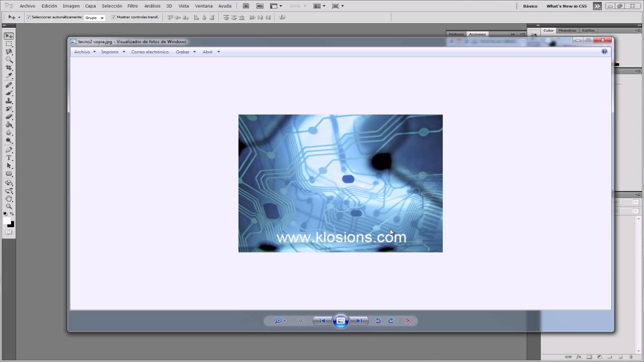Open Photoshop Edición menu
644x362 pixels.
coord(49,6)
